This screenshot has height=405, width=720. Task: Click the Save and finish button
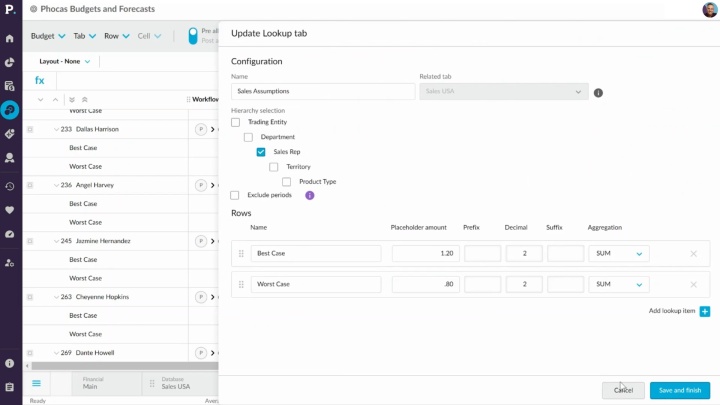pos(680,390)
